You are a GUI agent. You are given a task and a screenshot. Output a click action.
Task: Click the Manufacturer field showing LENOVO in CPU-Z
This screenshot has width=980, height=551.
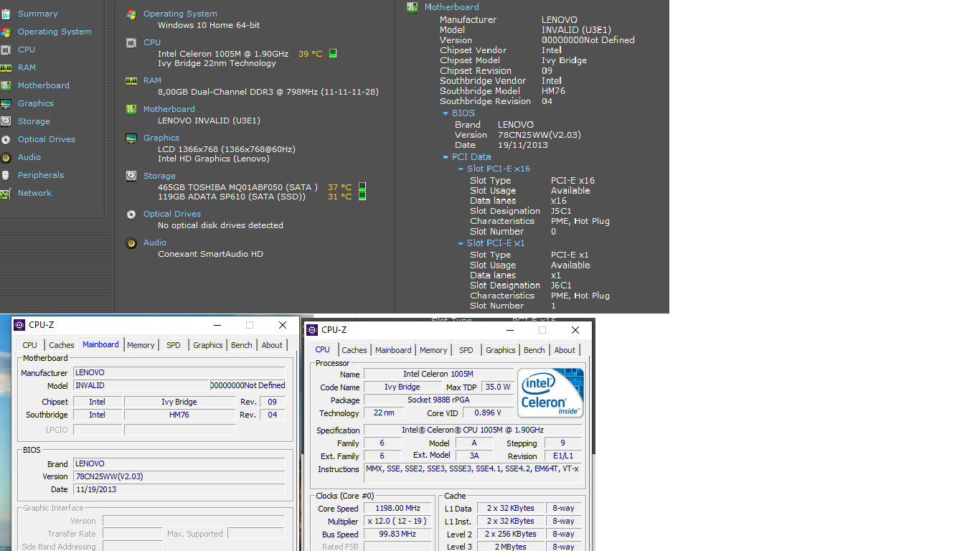point(179,373)
